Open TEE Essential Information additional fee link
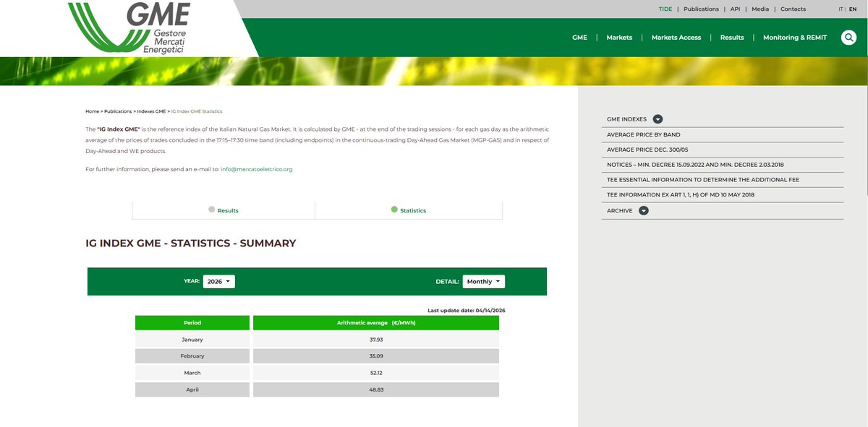The height and width of the screenshot is (427, 868). [x=703, y=180]
